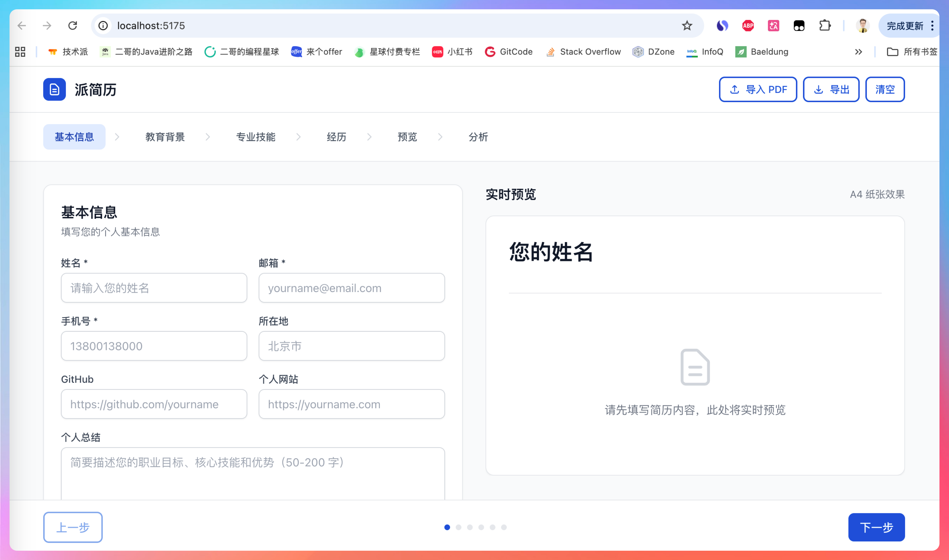This screenshot has width=949, height=560.
Task: Click the 导入 PDF button
Action: click(758, 90)
